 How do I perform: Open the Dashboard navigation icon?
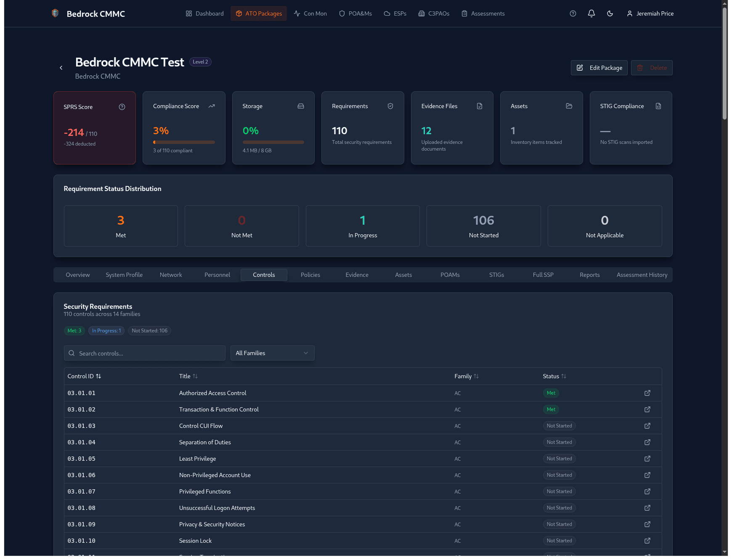pos(188,13)
